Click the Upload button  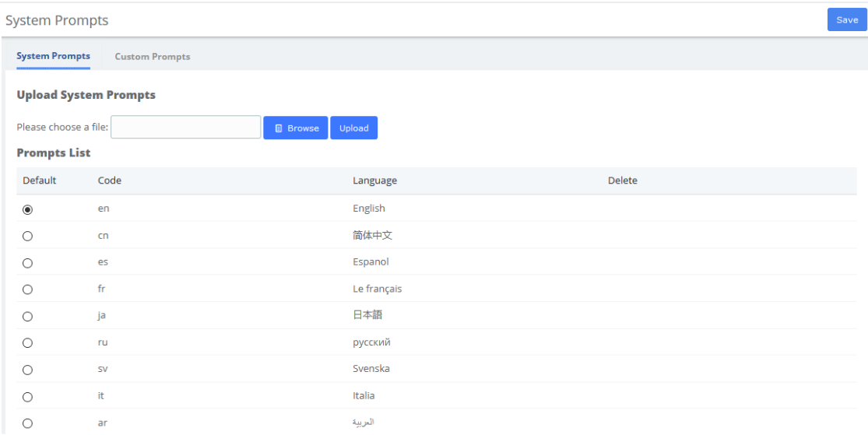click(x=353, y=128)
